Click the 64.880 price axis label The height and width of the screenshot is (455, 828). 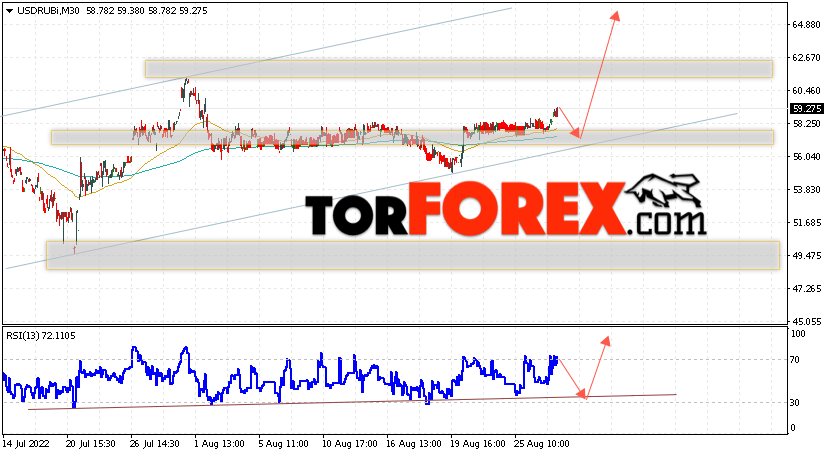(806, 24)
